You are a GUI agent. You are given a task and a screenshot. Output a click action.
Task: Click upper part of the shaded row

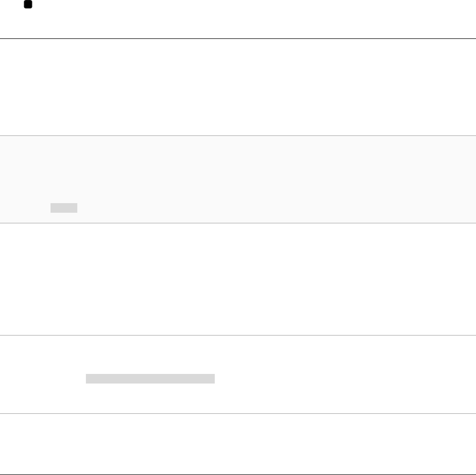pos(238,158)
